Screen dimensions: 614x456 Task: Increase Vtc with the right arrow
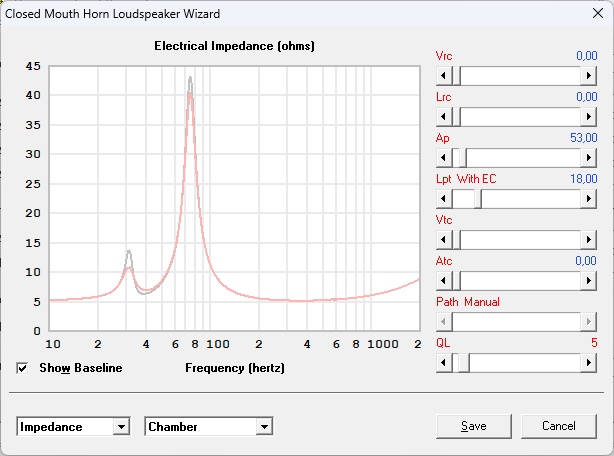(588, 240)
